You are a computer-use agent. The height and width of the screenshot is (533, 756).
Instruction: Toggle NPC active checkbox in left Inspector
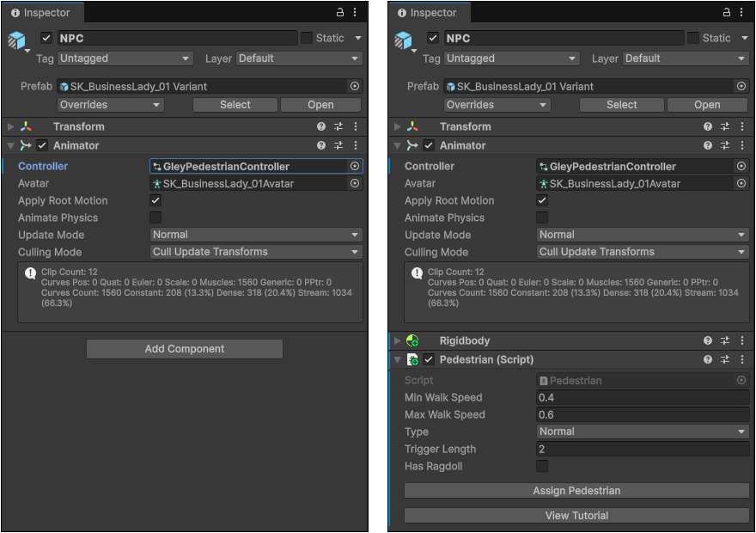pos(46,38)
